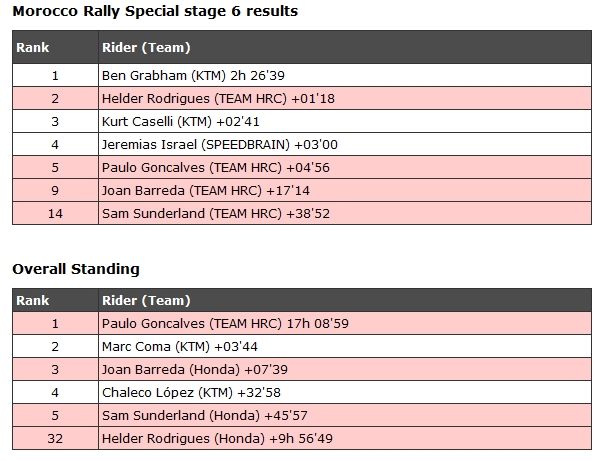Click the Morocco Rally stage 6 results heading

point(154,11)
